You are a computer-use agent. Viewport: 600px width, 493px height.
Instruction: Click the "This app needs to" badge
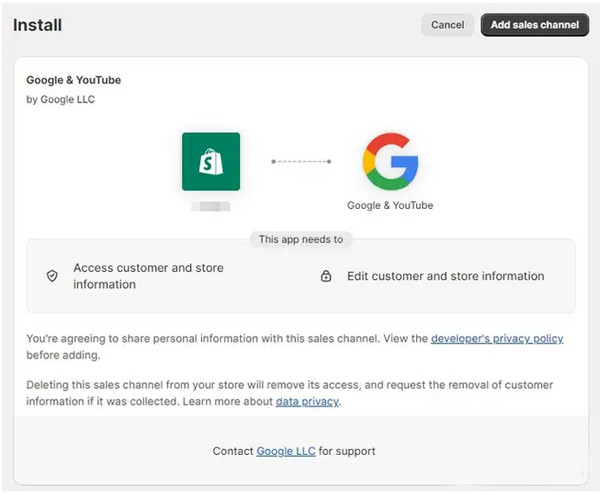[x=300, y=239]
